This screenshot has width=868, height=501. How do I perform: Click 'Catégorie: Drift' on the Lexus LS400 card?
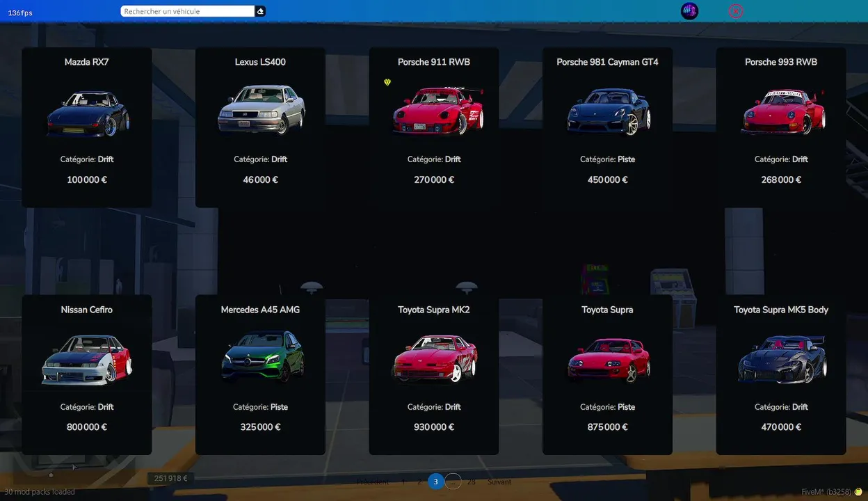coord(260,159)
